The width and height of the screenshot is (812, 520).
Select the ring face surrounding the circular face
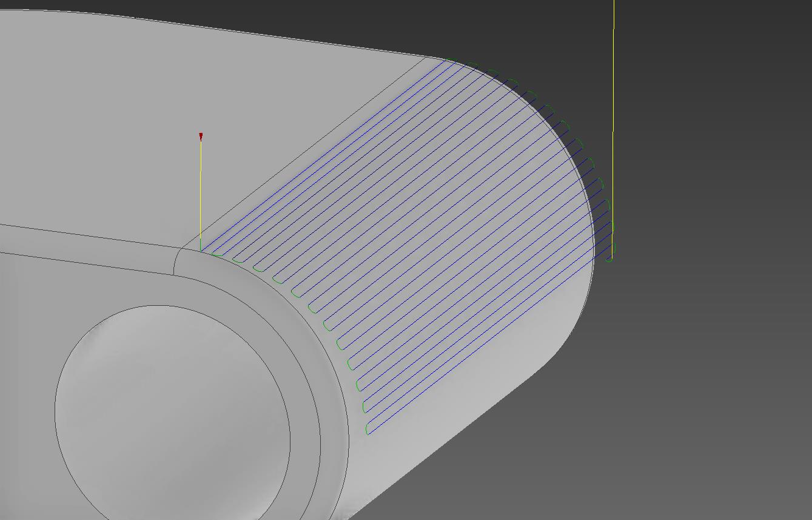303,419
